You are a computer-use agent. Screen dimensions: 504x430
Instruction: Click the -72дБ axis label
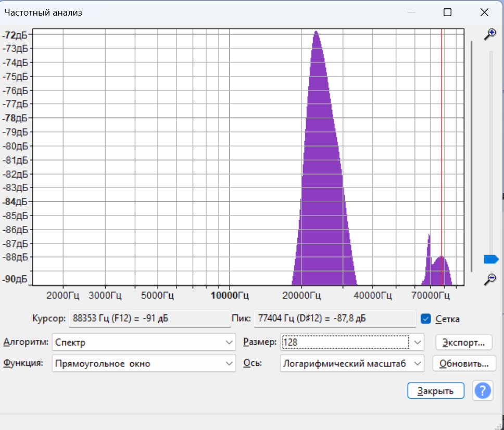tap(15, 35)
